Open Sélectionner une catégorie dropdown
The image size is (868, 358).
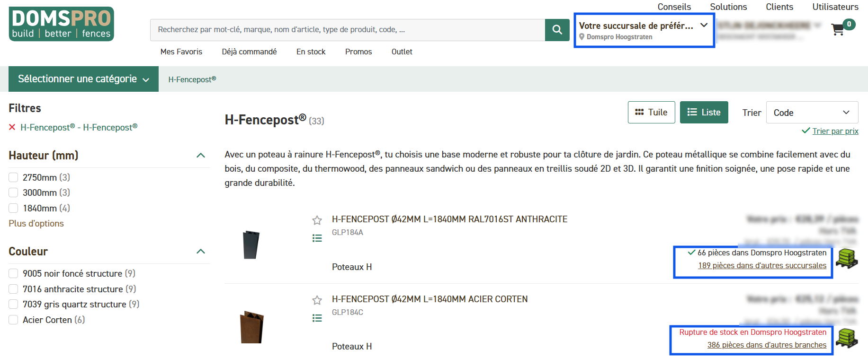tap(83, 79)
